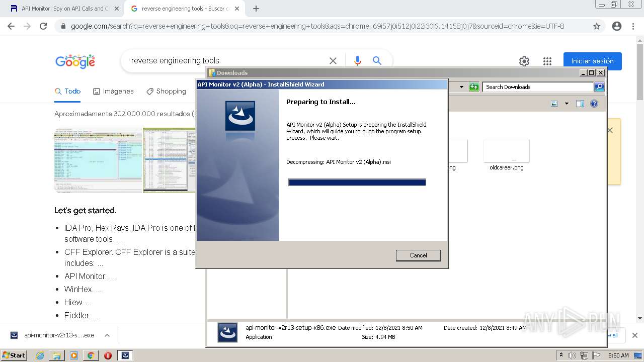Click Let's get started heading
Screen dimensions: 644x362
[x=86, y=211]
